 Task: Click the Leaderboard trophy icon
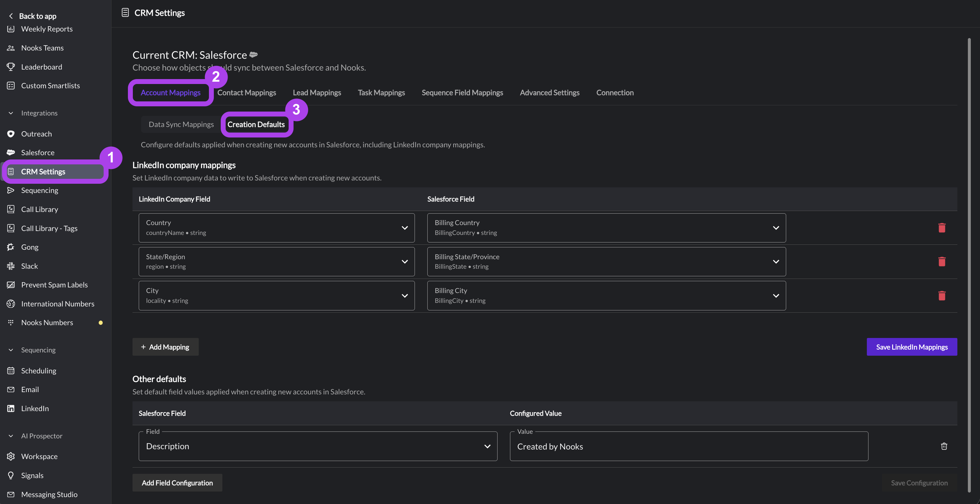click(10, 67)
